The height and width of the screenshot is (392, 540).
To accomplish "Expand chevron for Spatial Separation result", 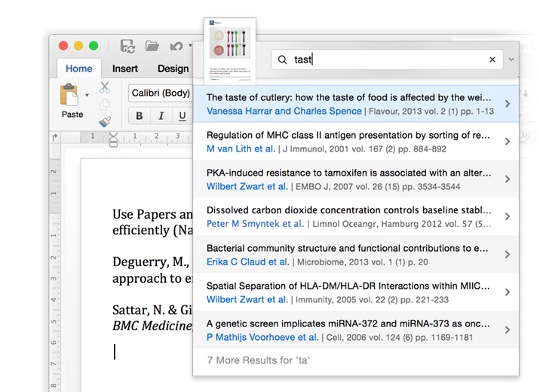I will coord(508,292).
